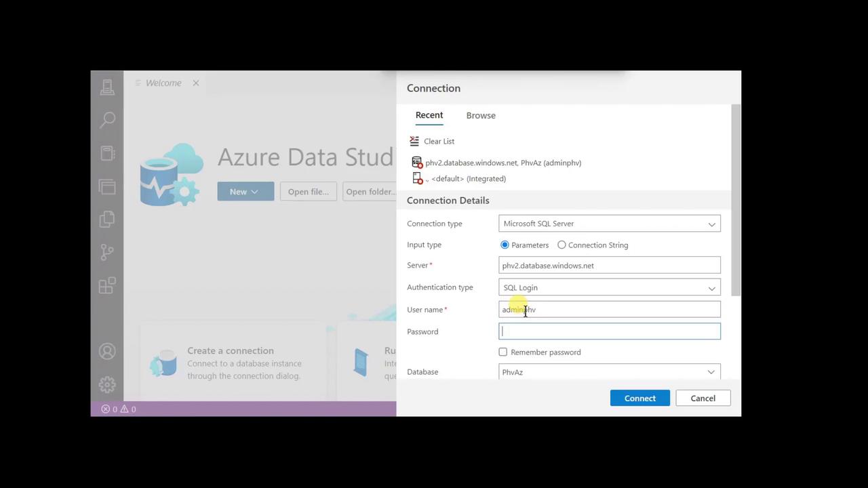Switch to the Browse tab

click(x=481, y=115)
